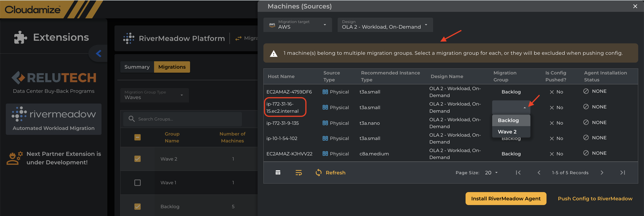Select host name ip-172-31-16-15.ec2.internal
The width and height of the screenshot is (644, 216).
click(x=282, y=108)
